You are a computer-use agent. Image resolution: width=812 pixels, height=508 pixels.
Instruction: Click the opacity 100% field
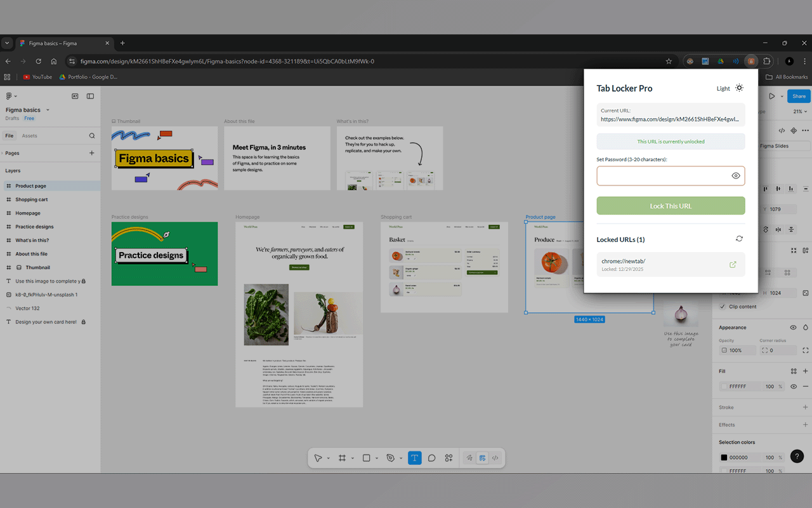coord(737,351)
